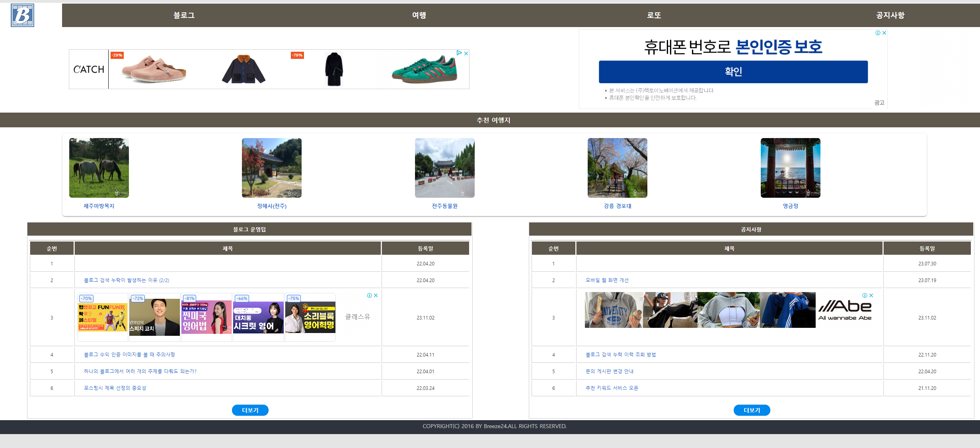Open the 제주마방목지 horse pasture thumbnail
Viewport: 980px width, 448px height.
tap(99, 168)
